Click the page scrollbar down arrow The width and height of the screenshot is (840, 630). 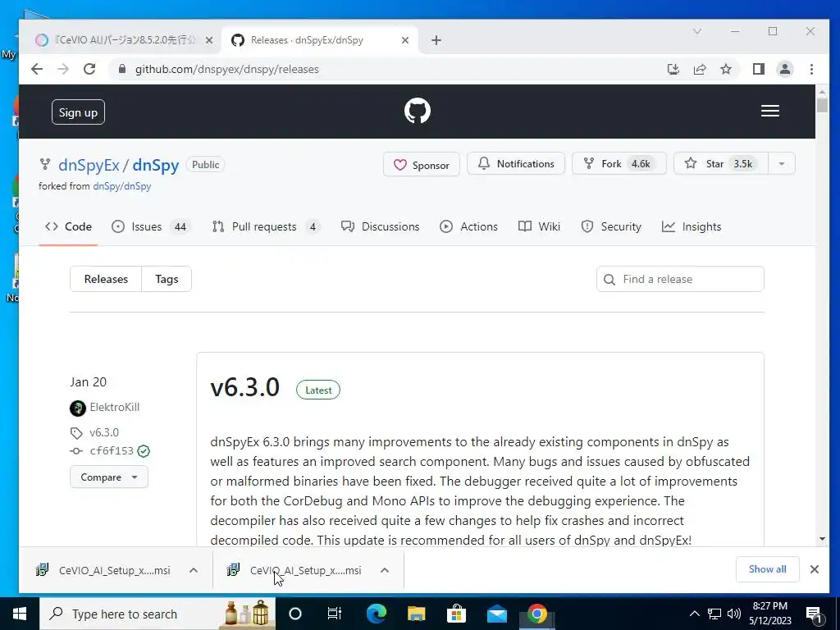(822, 540)
